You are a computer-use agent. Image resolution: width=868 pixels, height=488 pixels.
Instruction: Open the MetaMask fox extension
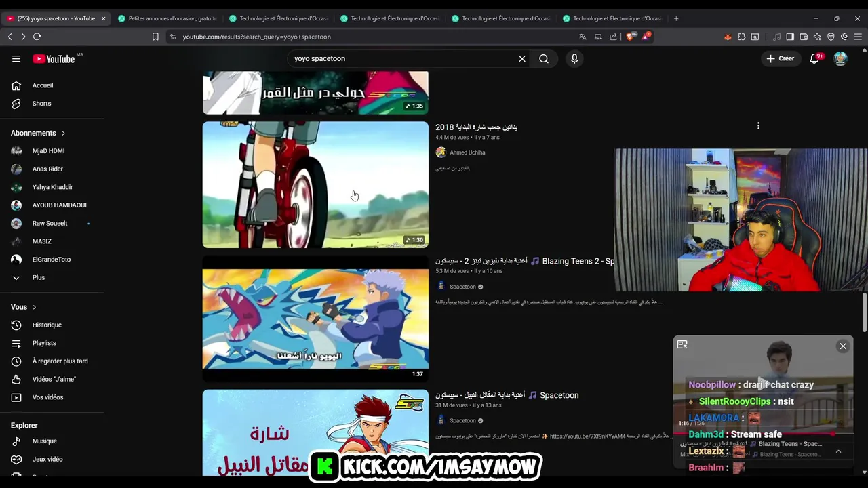[x=728, y=37]
